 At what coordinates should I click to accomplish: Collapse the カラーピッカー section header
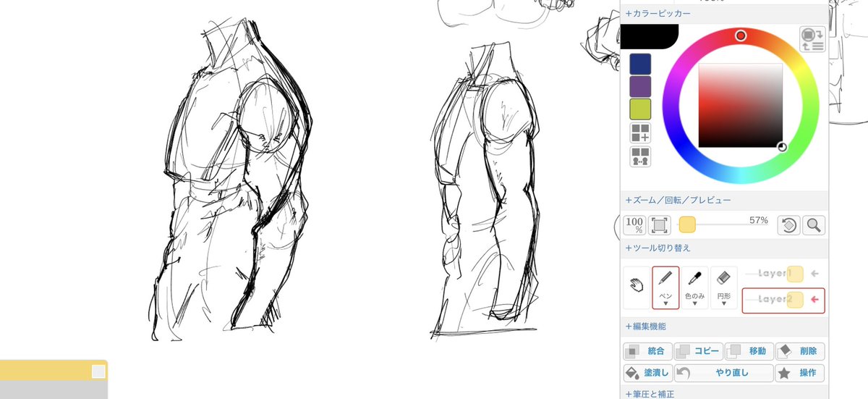724,14
